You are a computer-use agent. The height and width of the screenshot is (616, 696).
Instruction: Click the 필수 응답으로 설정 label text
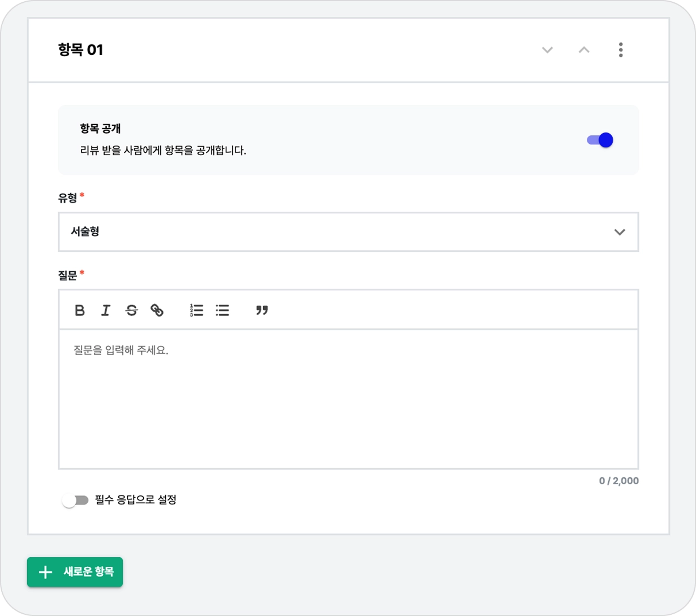click(x=136, y=500)
